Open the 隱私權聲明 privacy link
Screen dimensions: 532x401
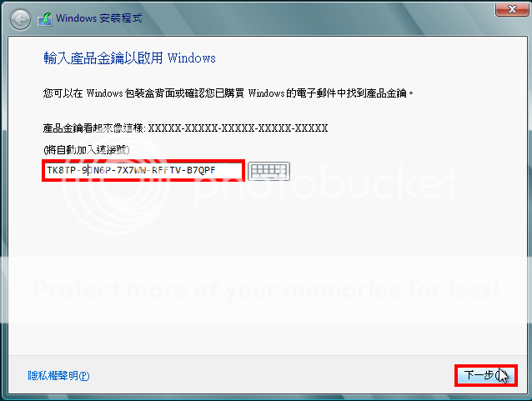[58, 375]
